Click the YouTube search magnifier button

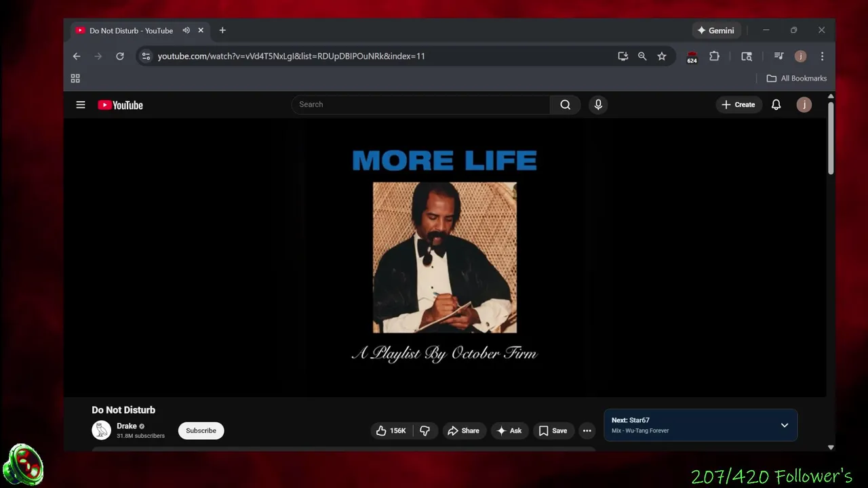point(565,104)
